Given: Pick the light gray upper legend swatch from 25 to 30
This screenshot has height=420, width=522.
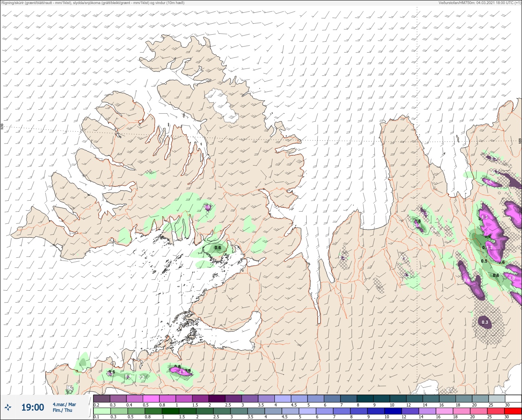Looking at the screenshot, I should click(497, 398).
